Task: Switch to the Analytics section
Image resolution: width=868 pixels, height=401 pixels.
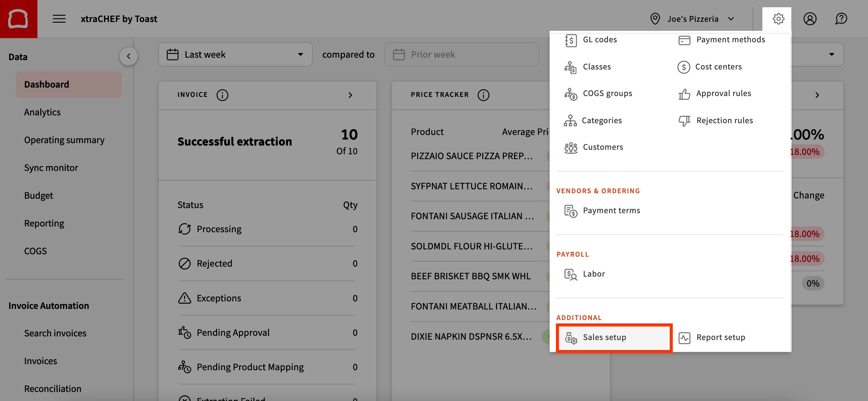Action: [42, 112]
